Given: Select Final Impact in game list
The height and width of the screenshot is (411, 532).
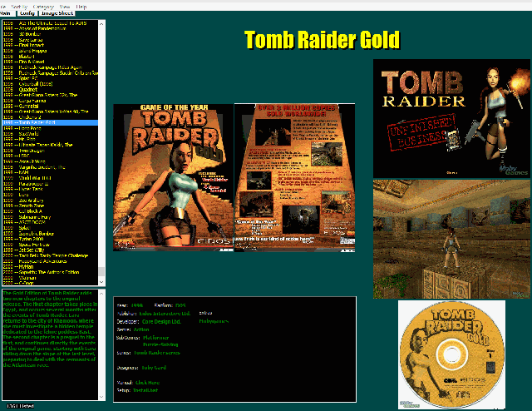Looking at the screenshot, I should [x=50, y=45].
